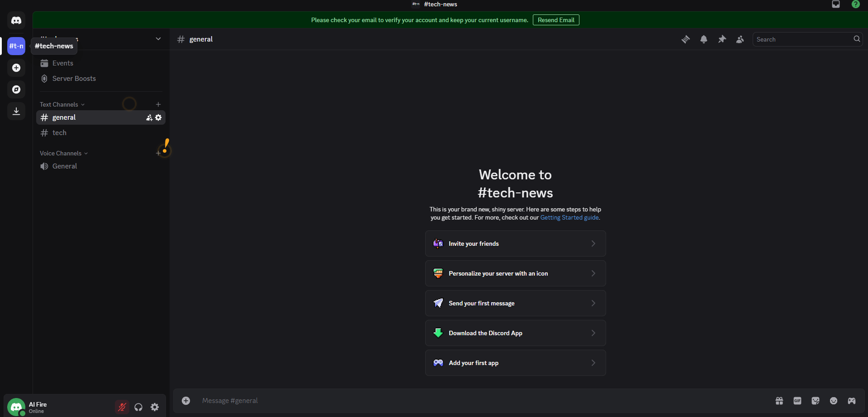Open Add your first app card
868x417 pixels.
pyautogui.click(x=515, y=363)
